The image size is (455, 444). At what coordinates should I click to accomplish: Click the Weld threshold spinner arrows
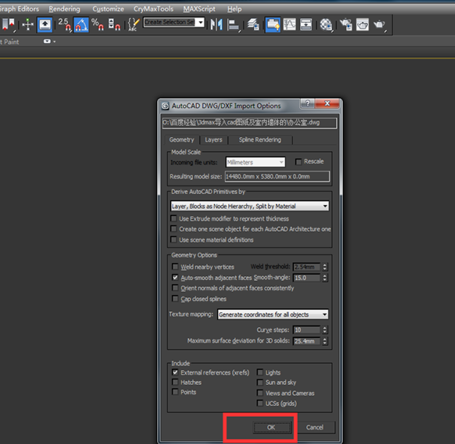(x=325, y=267)
